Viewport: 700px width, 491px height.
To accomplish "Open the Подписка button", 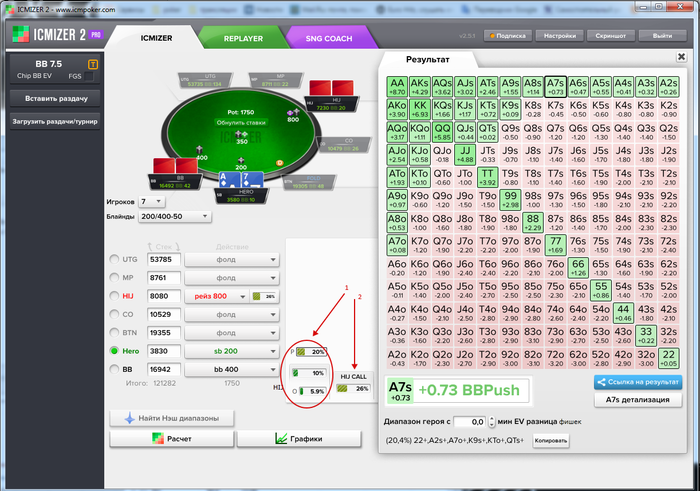I will (x=508, y=36).
